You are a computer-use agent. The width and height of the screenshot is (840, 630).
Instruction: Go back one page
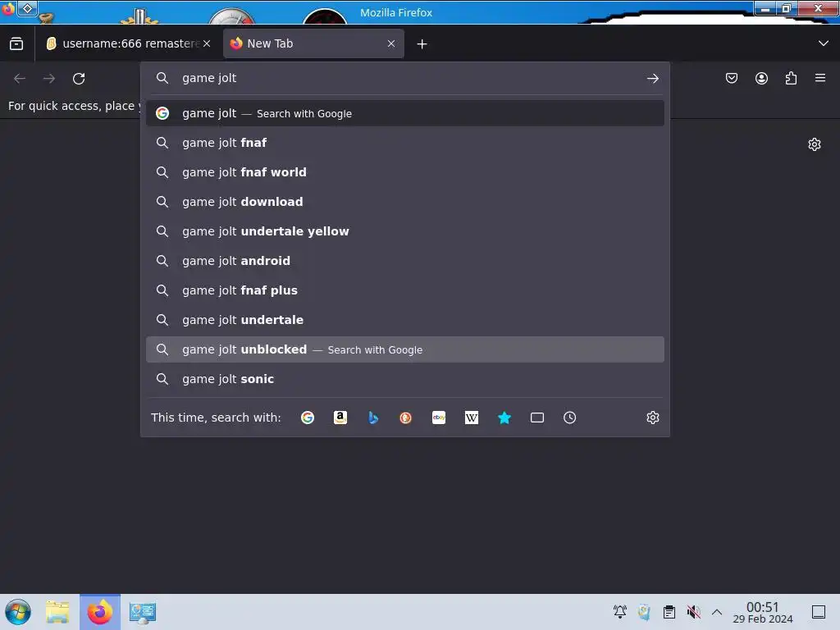20,79
